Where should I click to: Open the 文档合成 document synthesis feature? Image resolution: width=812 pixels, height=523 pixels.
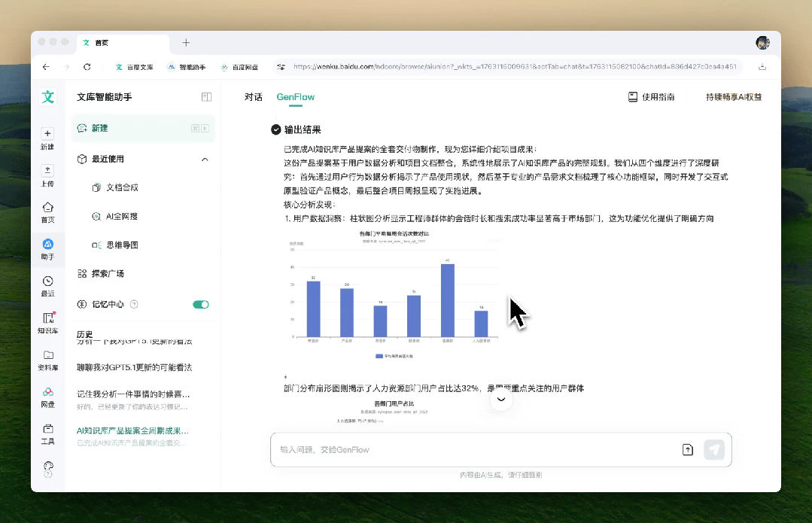point(120,187)
